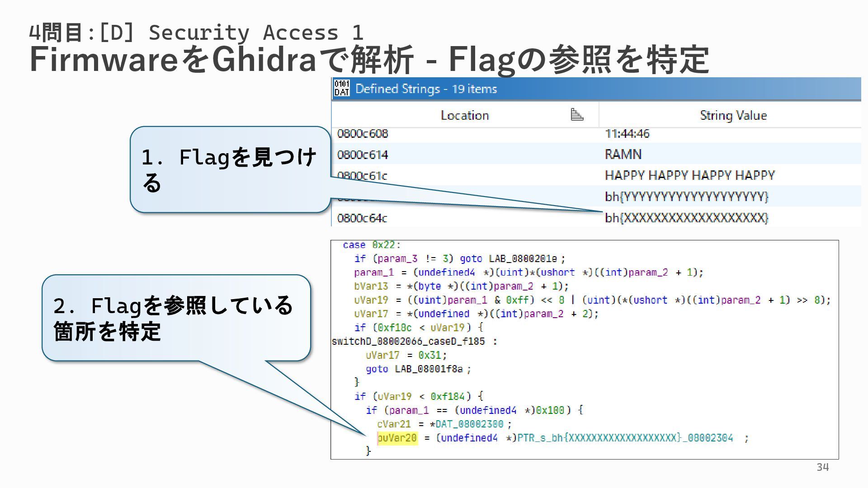Image resolution: width=868 pixels, height=488 pixels.
Task: Click constant 0xf184 in if condition
Action: pos(448,397)
